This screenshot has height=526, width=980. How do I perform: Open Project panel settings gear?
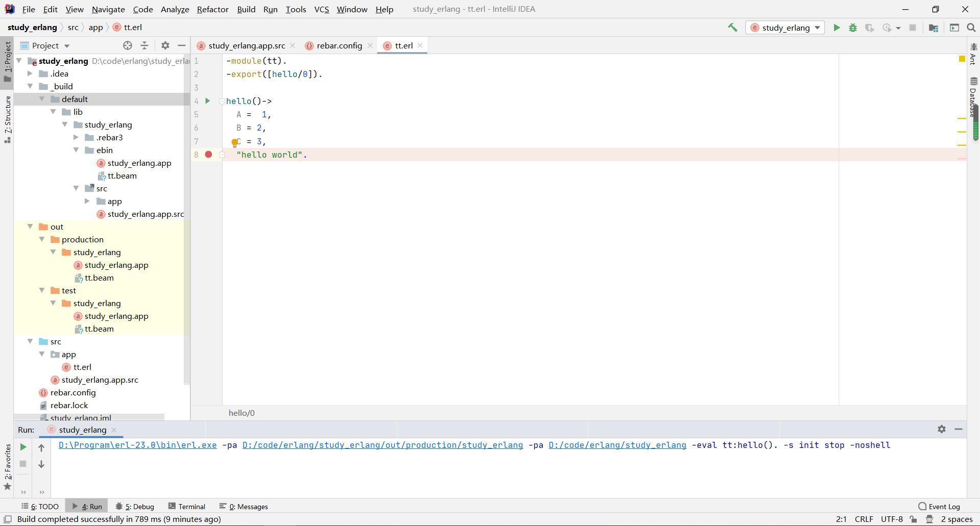click(x=165, y=45)
